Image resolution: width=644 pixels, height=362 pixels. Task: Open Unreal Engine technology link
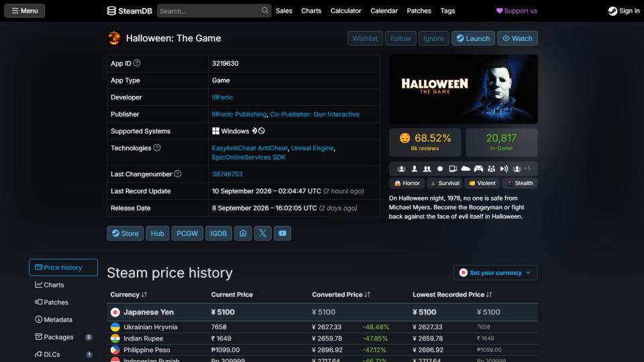pyautogui.click(x=312, y=147)
